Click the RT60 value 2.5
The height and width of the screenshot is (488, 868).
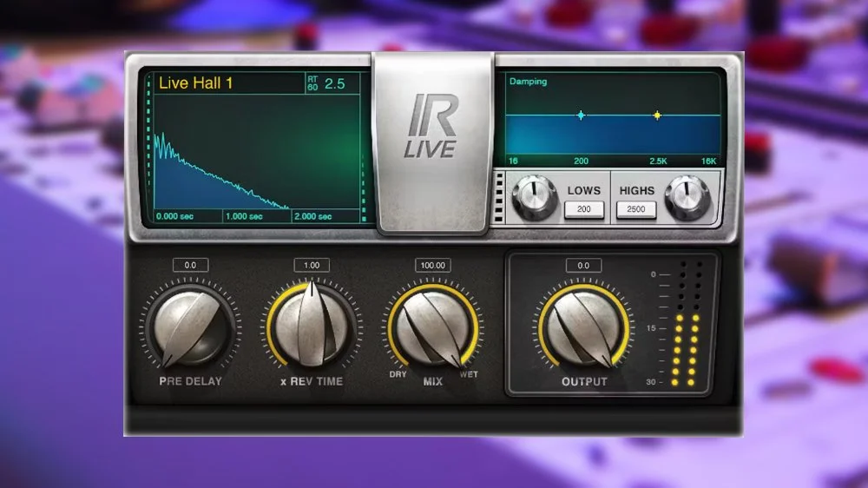tap(334, 84)
